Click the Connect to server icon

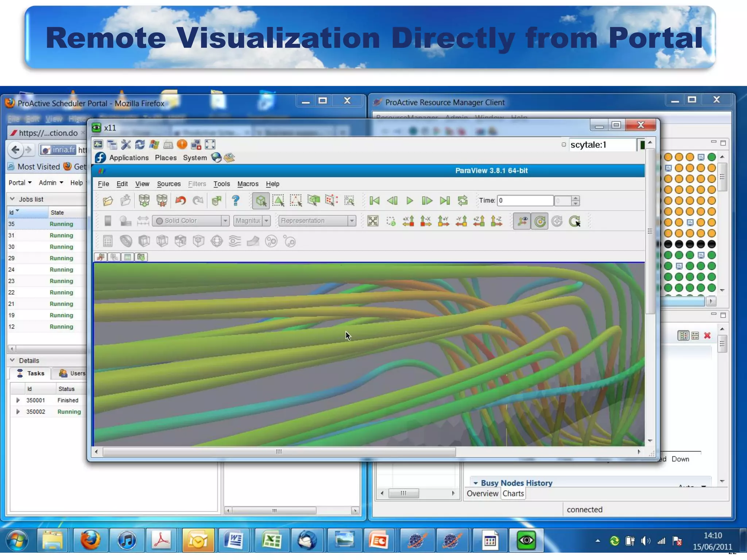[x=144, y=201]
